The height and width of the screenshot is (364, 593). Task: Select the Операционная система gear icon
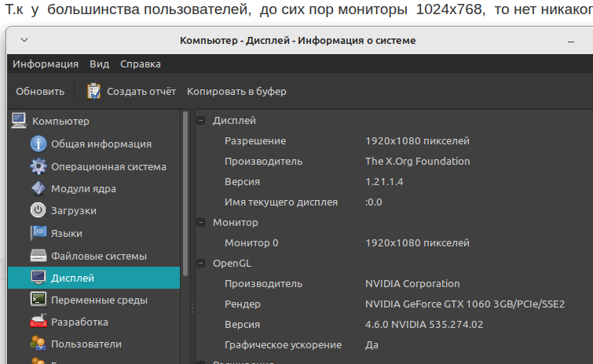click(38, 166)
